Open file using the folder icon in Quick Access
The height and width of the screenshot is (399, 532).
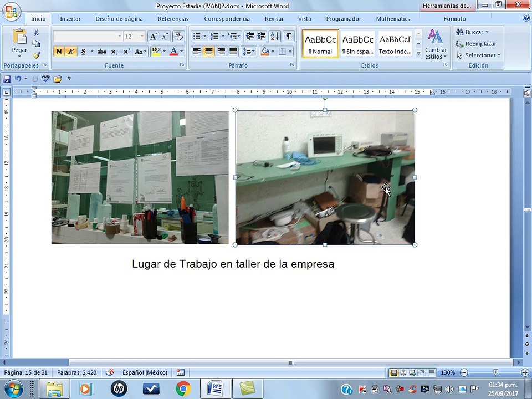58,79
